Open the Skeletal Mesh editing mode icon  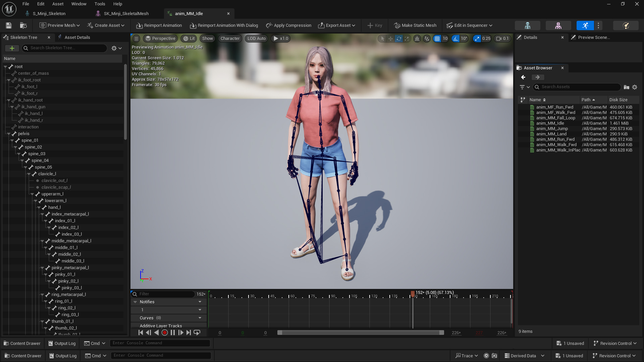[x=558, y=25]
